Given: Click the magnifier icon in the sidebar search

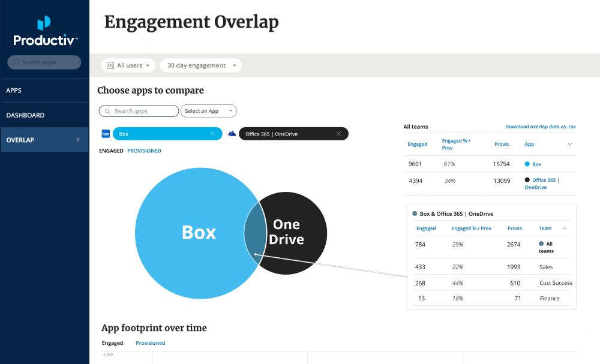Looking at the screenshot, I should [x=16, y=62].
